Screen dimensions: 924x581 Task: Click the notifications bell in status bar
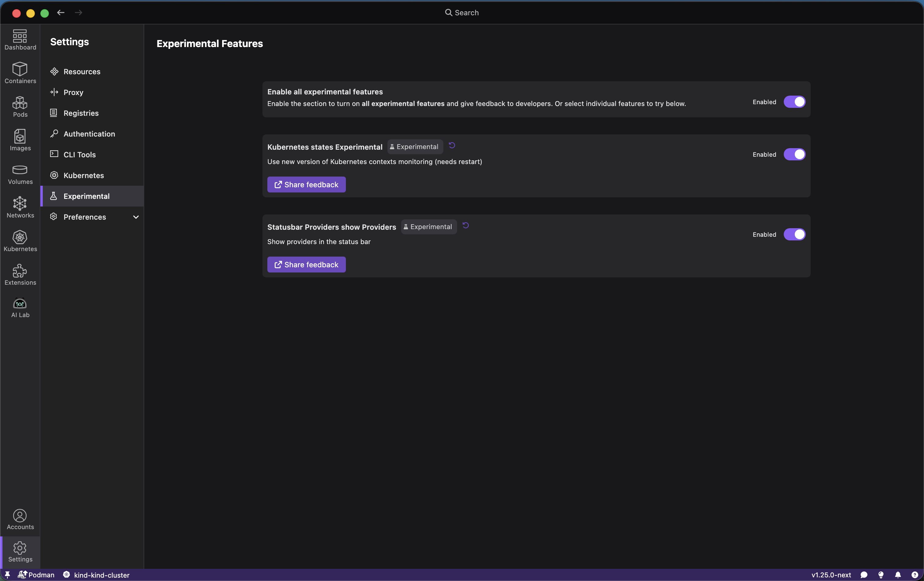(x=898, y=575)
